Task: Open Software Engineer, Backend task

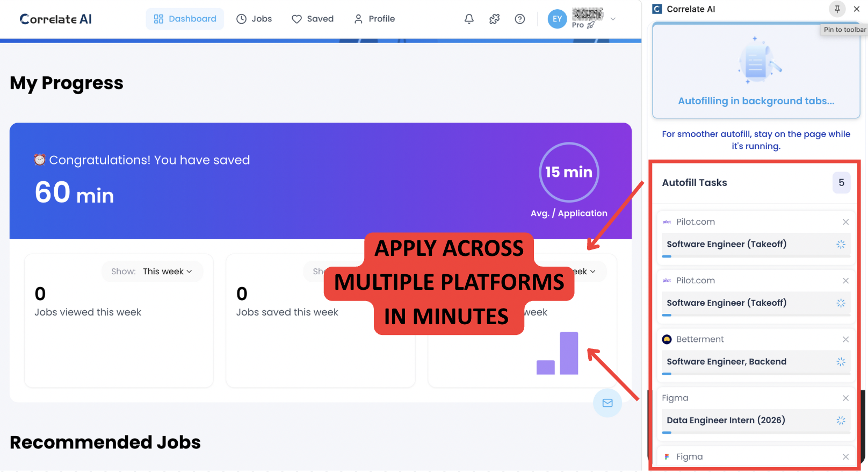Action: (x=756, y=362)
